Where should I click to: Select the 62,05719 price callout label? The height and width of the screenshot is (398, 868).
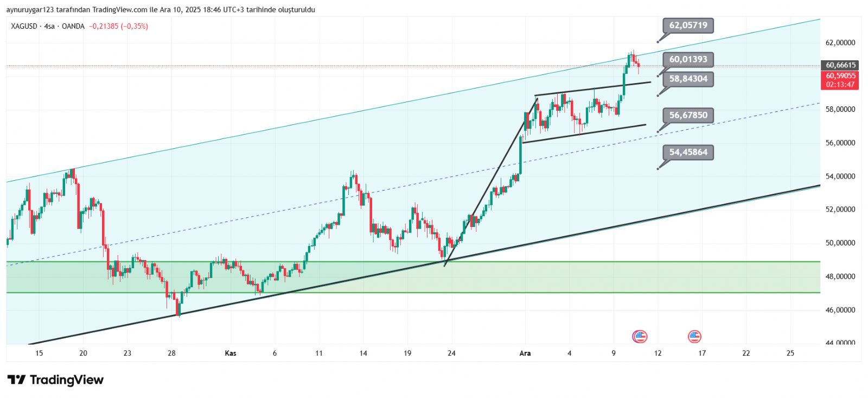(688, 26)
